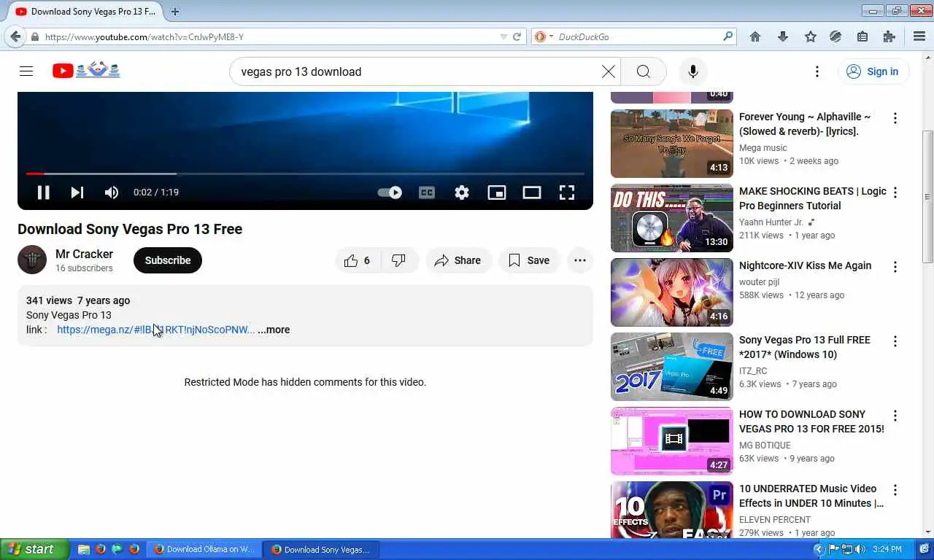Open a new browser tab
934x560 pixels.
(x=175, y=12)
